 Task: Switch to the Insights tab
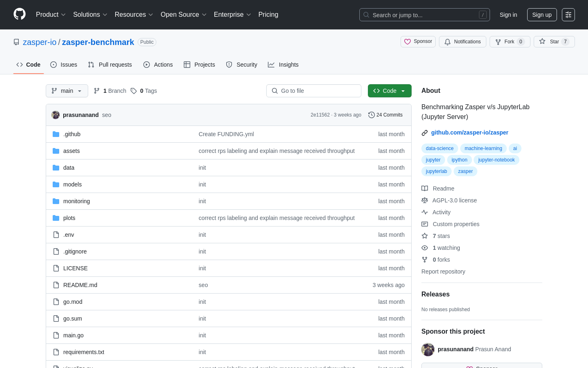pos(283,65)
